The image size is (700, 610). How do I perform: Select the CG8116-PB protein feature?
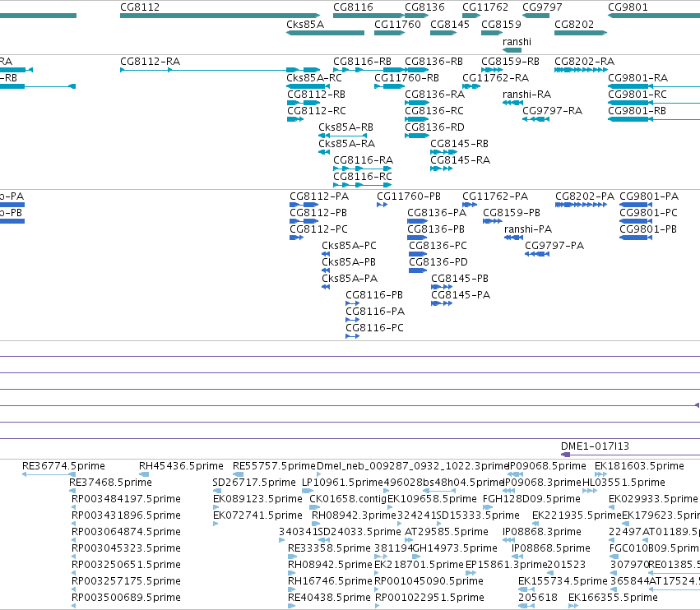(352, 303)
